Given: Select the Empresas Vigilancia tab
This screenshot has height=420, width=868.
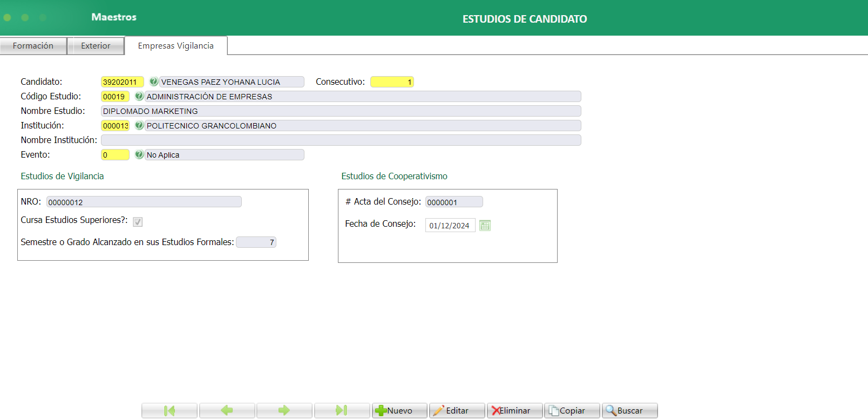Looking at the screenshot, I should click(x=176, y=46).
